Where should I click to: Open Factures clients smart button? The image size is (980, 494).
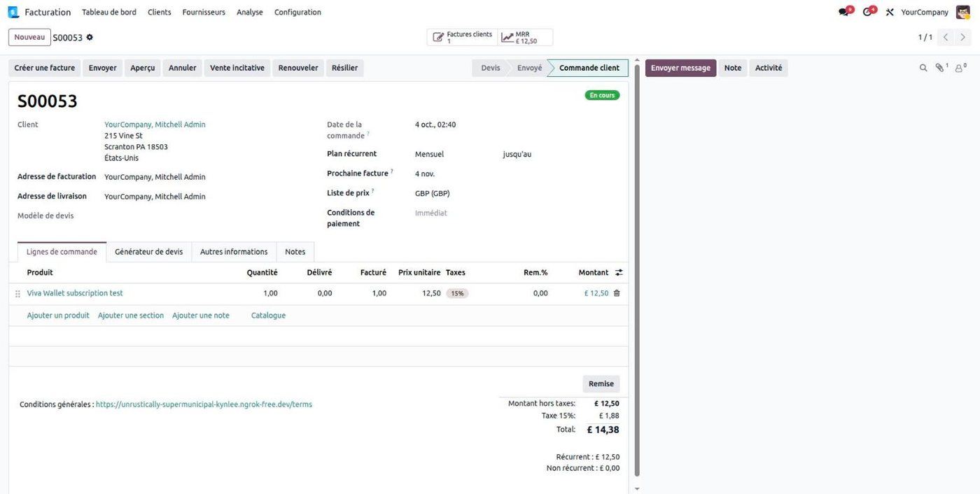tap(463, 37)
